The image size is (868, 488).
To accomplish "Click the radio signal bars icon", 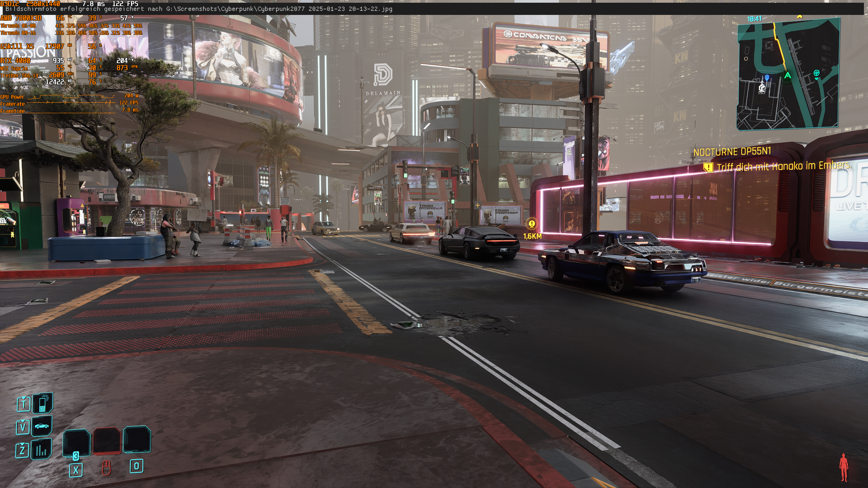I will pos(41,450).
